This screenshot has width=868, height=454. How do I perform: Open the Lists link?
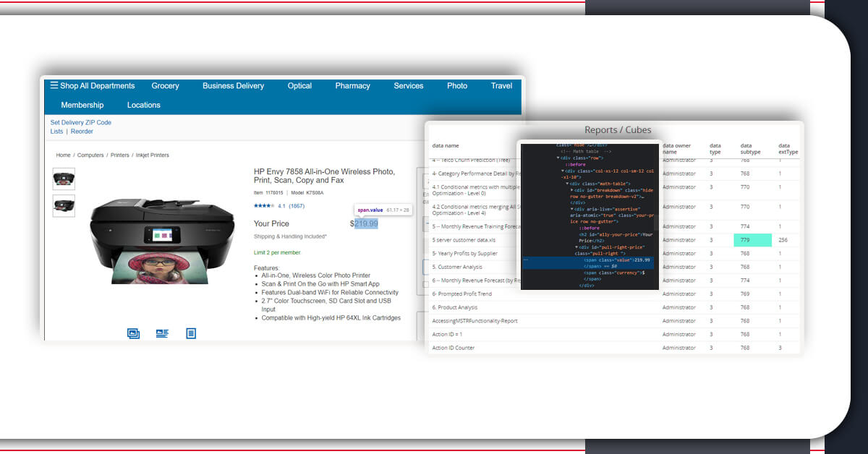(x=56, y=132)
